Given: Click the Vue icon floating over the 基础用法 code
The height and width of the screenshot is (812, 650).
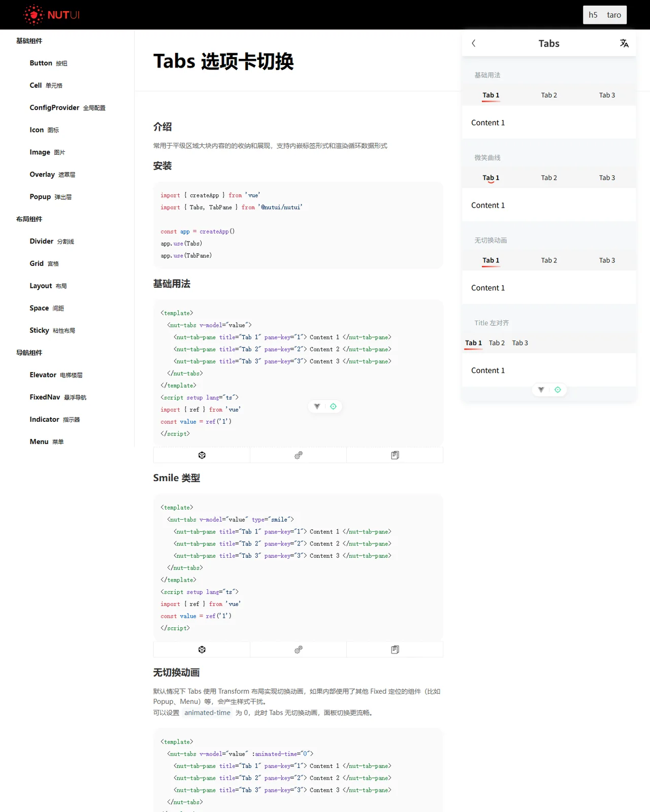Looking at the screenshot, I should (317, 407).
